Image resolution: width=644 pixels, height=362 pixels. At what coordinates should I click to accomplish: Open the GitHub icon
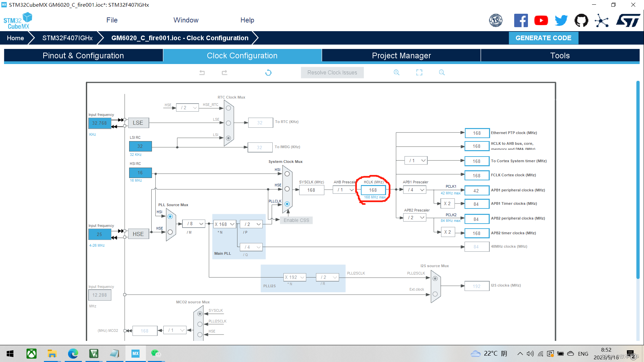(581, 20)
